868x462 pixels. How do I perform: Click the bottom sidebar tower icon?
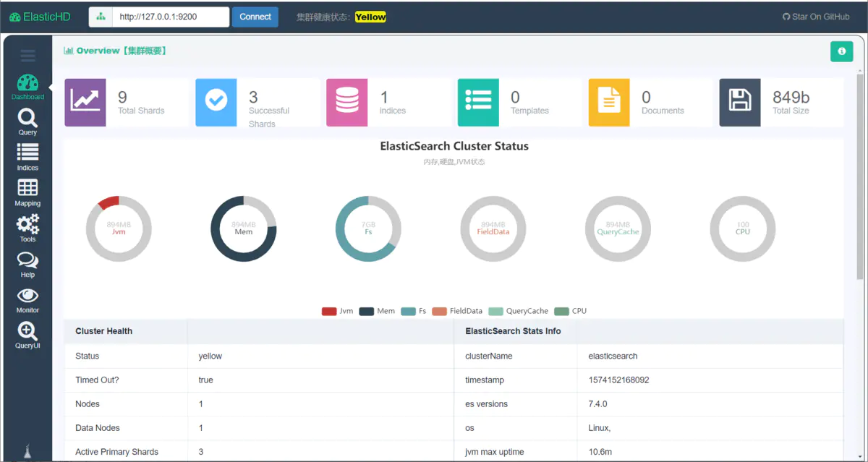click(x=27, y=451)
